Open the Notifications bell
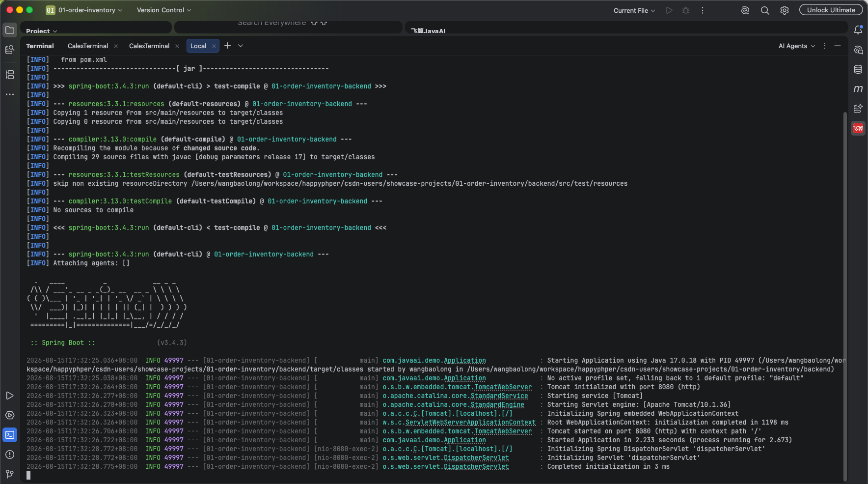The width and height of the screenshot is (868, 484). [858, 30]
